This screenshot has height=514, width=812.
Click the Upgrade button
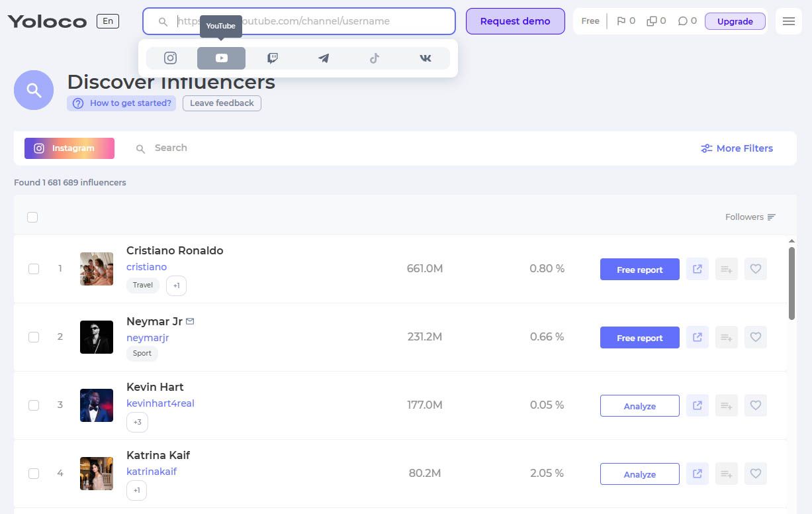click(735, 21)
